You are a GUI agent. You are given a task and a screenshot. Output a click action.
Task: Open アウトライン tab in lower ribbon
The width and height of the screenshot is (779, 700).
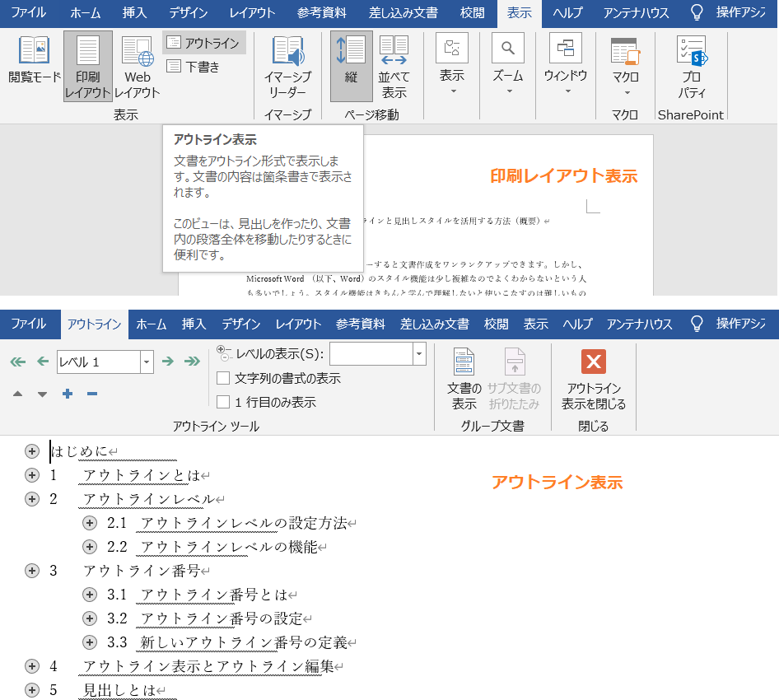(x=94, y=324)
